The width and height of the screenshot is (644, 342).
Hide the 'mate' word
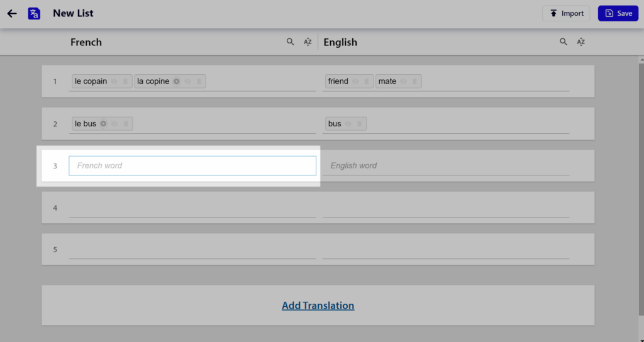(x=403, y=81)
